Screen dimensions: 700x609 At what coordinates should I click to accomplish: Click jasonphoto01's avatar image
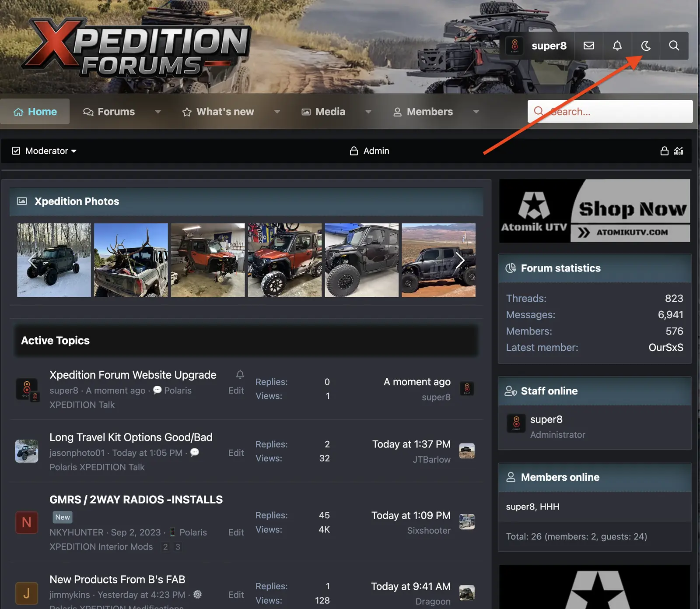tap(27, 451)
